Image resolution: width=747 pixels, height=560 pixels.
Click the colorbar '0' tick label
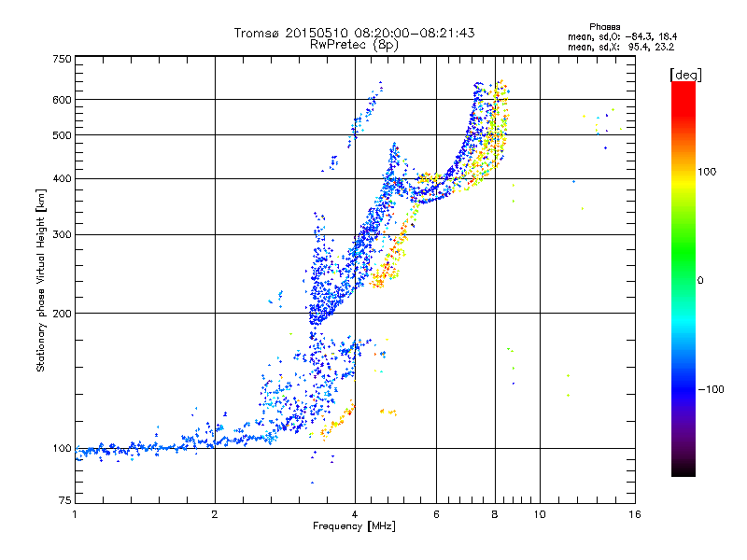700,281
